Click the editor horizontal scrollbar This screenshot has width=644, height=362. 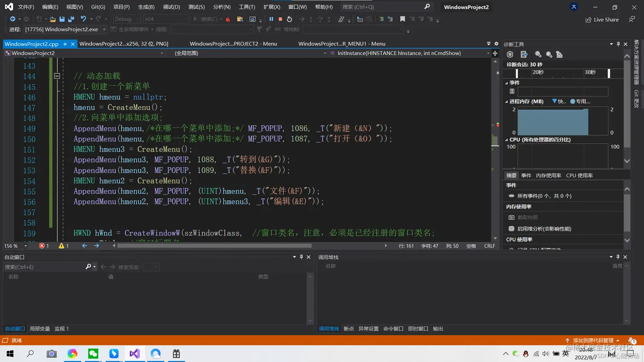coord(214,246)
